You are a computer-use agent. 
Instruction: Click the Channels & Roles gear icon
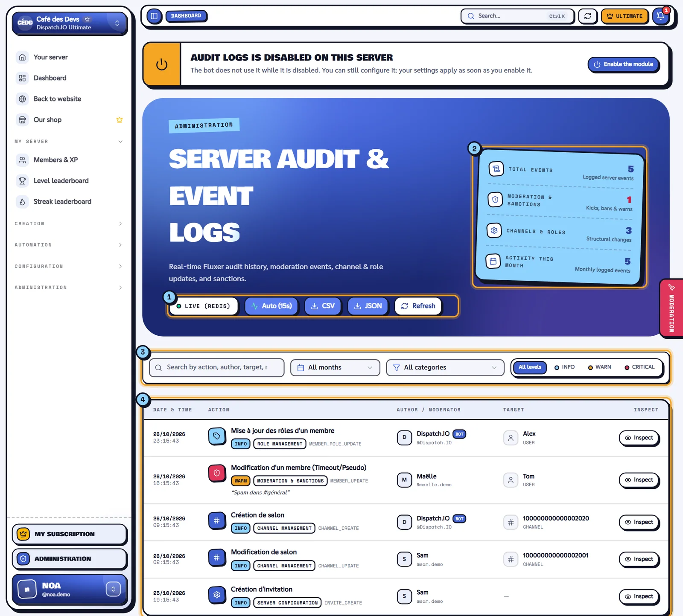tap(494, 230)
